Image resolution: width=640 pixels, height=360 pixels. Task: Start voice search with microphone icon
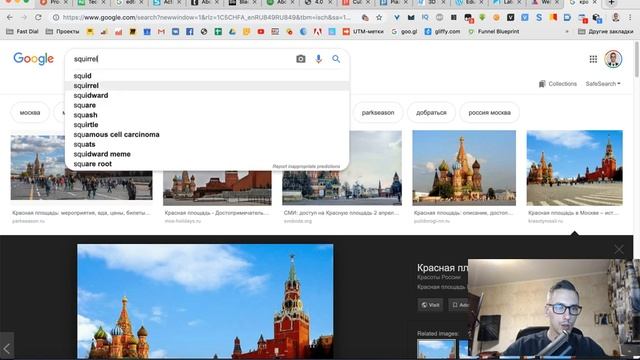(318, 59)
